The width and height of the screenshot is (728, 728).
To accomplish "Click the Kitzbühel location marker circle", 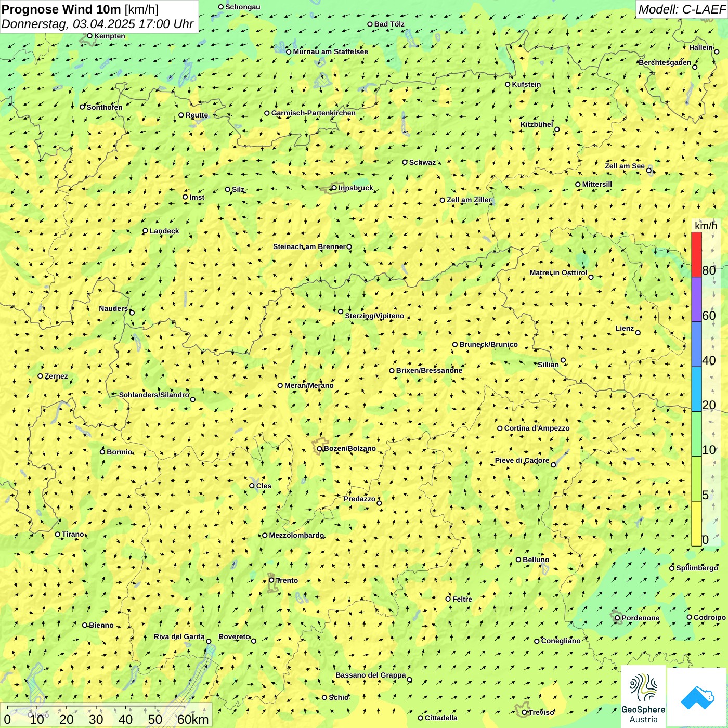I will [x=557, y=129].
